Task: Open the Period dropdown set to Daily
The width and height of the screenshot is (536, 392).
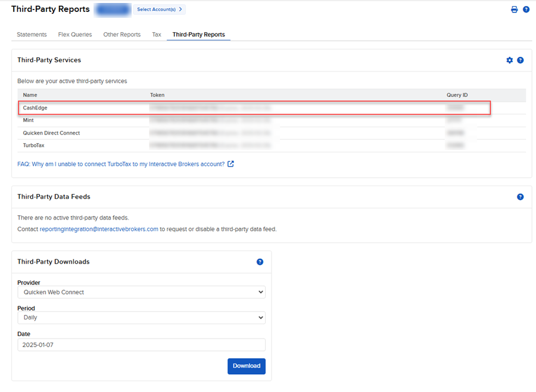Action: (141, 318)
